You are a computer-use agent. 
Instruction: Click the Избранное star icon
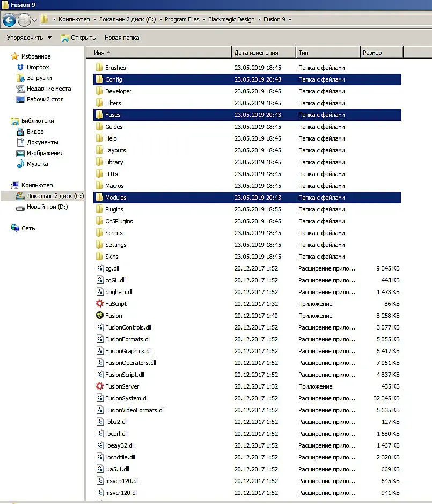pyautogui.click(x=15, y=56)
